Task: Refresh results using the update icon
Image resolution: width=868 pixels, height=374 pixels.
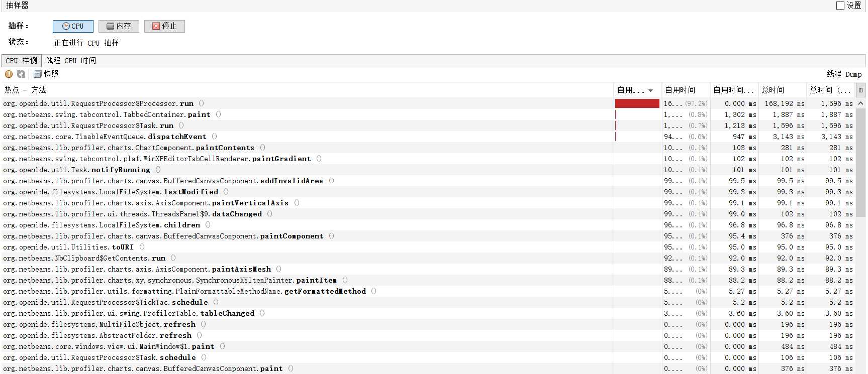Action: 21,74
